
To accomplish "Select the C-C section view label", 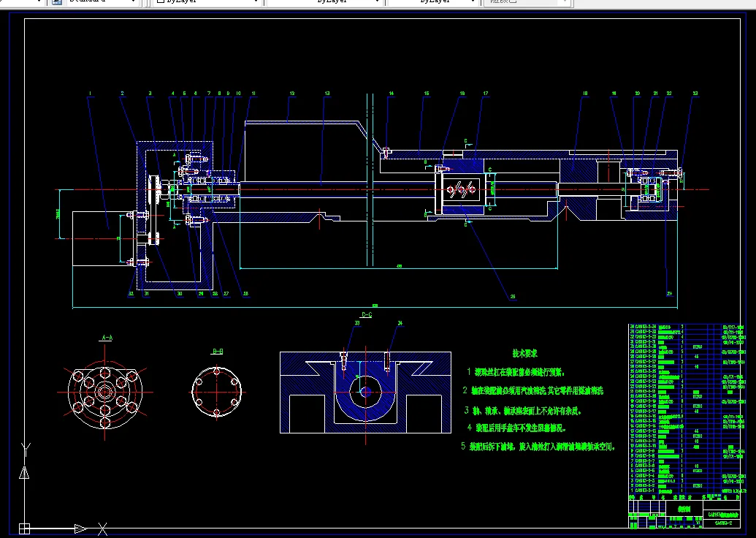I will tap(367, 314).
